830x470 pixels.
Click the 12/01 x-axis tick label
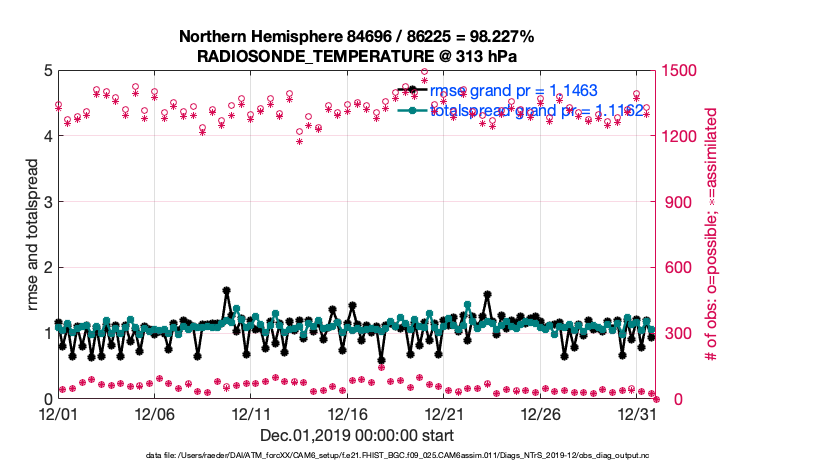pyautogui.click(x=58, y=413)
